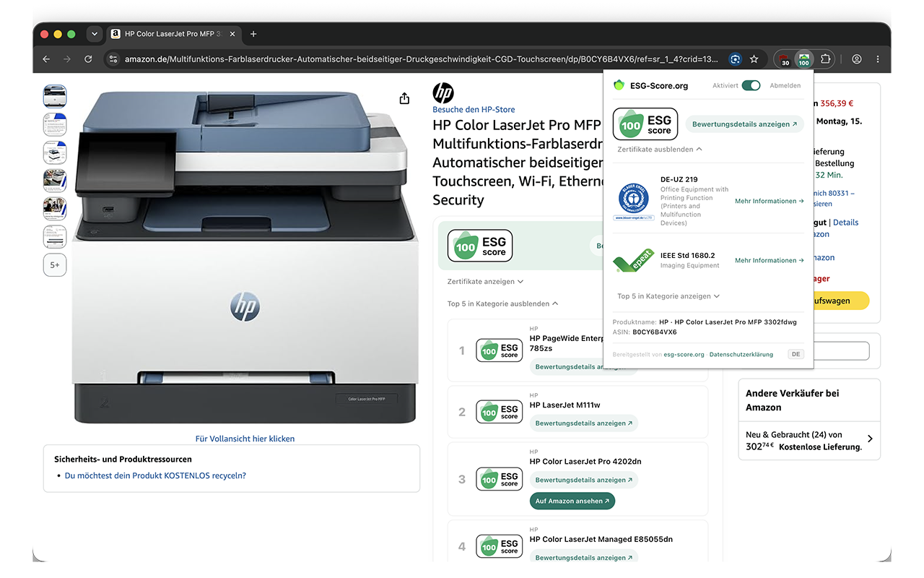Click the ESG-Score extension icon showing 100
This screenshot has height=578, width=924.
803,59
